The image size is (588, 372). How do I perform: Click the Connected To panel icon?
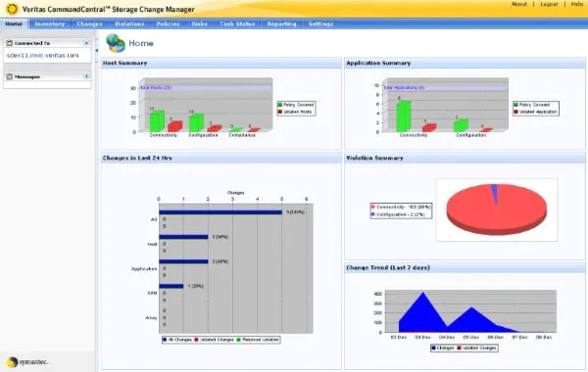pos(10,43)
